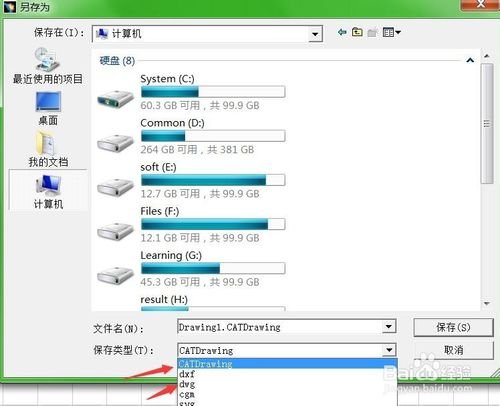Choose dwg in the file type list
Image resolution: width=500 pixels, height=406 pixels.
point(287,384)
